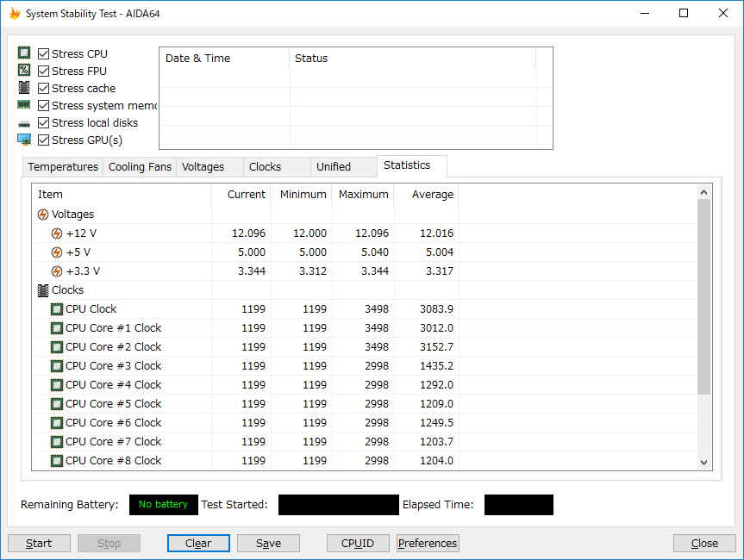
Task: Click the icon of CPU Core #6 Clock
Action: point(57,423)
